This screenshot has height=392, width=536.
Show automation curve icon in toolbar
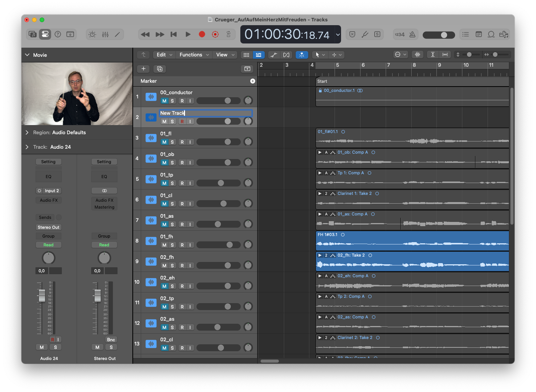[274, 55]
